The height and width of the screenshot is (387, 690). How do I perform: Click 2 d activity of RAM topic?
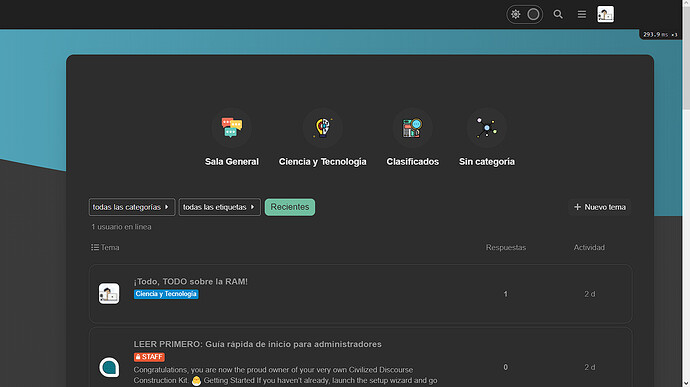click(590, 294)
